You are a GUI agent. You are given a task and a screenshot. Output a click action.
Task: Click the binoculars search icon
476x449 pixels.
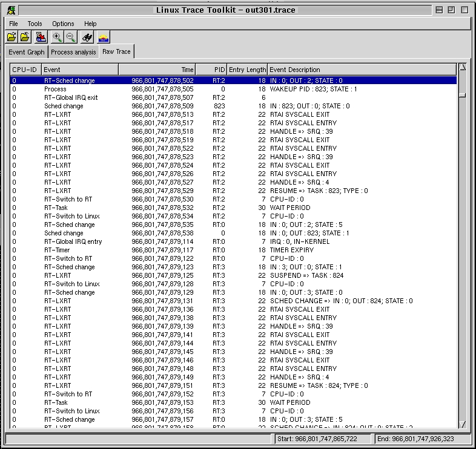[x=87, y=38]
